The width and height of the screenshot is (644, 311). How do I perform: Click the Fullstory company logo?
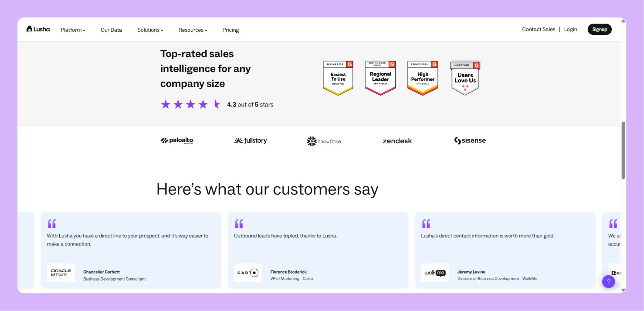[x=251, y=140]
